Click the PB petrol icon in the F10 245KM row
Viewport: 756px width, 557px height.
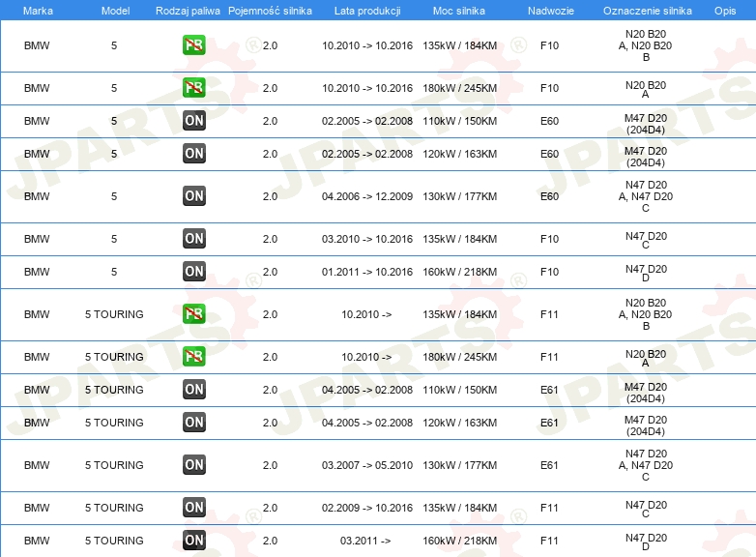tap(193, 88)
